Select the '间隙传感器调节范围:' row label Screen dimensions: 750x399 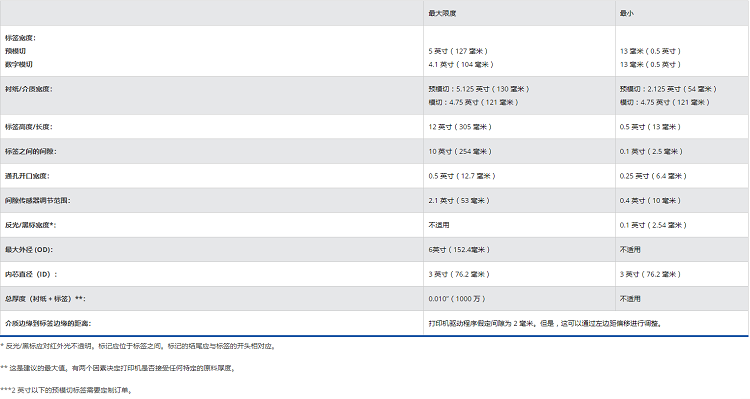tap(38, 201)
